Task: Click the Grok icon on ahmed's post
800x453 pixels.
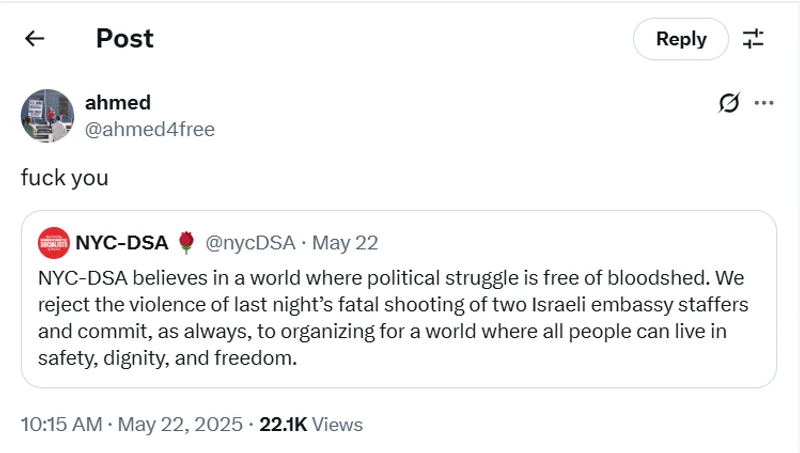Action: pos(729,103)
